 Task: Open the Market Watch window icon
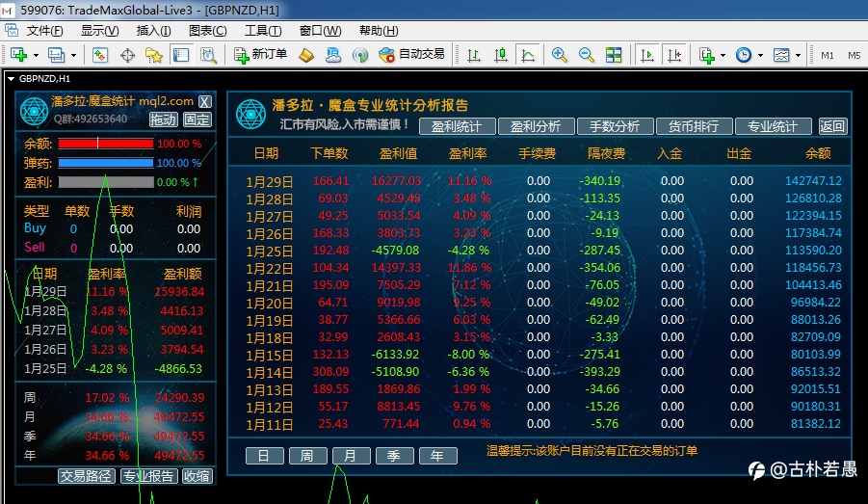pyautogui.click(x=100, y=55)
